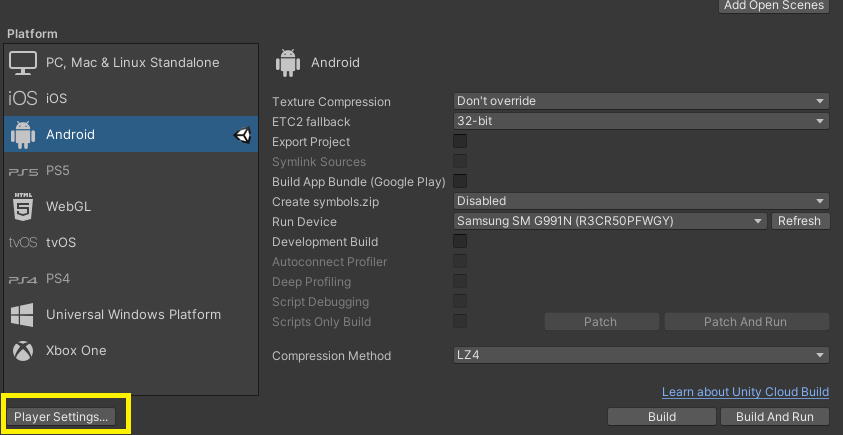Open the ETC2 fallback dropdown
Image resolution: width=843 pixels, height=435 pixels.
coord(641,121)
